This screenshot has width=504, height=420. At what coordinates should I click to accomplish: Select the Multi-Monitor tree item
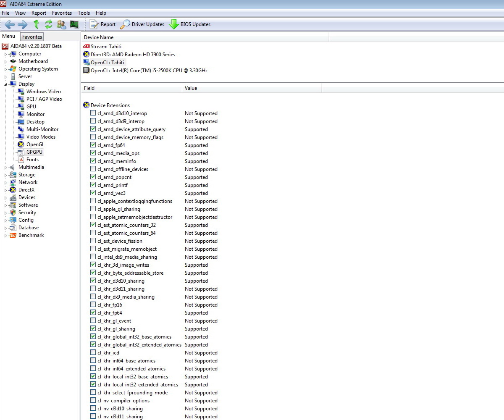(x=42, y=129)
